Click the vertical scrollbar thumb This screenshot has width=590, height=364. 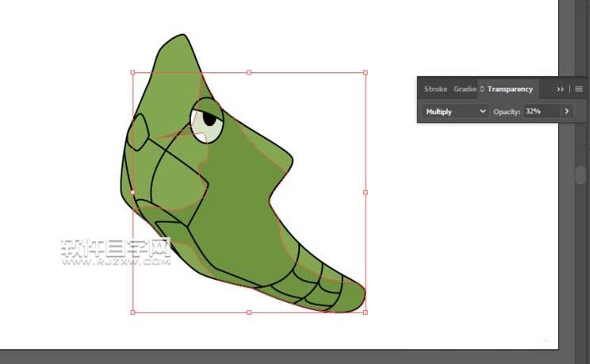point(580,175)
